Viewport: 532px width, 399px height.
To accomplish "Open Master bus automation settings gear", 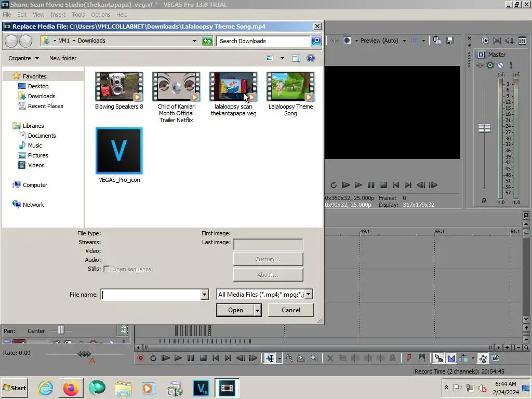I will point(490,65).
